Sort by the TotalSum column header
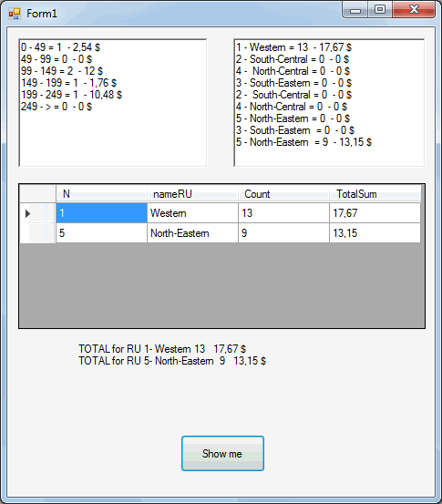The height and width of the screenshot is (504, 442). tap(375, 194)
